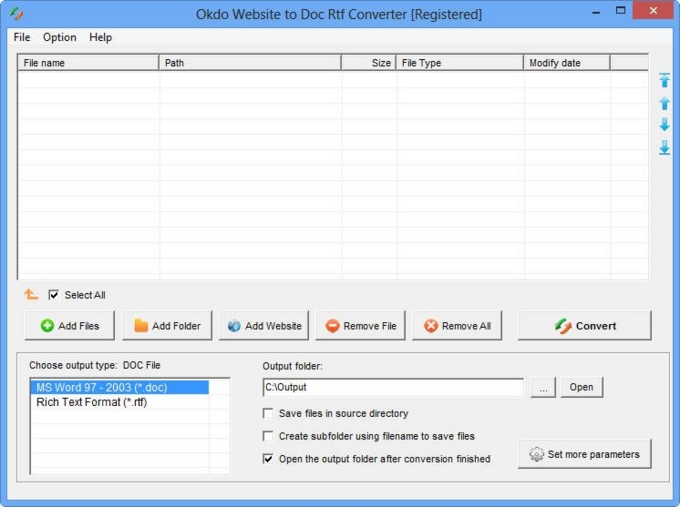The height and width of the screenshot is (516, 680).
Task: Move selected file down one position
Action: (x=664, y=125)
